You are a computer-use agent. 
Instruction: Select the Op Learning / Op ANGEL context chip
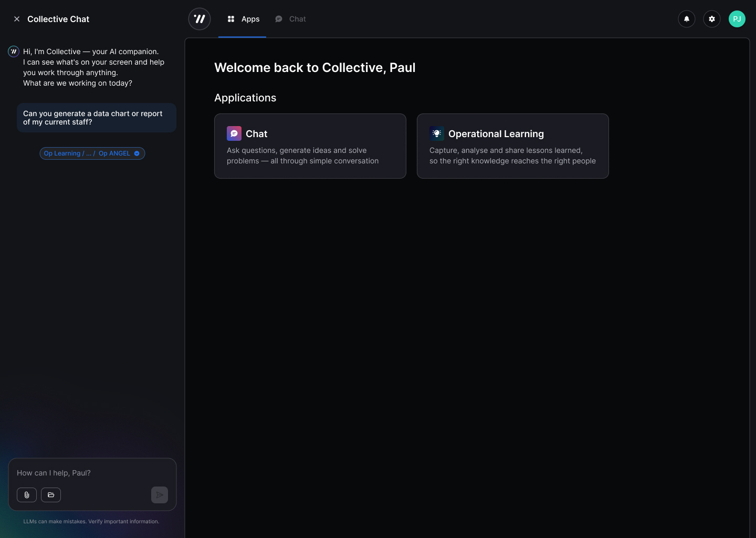point(92,153)
